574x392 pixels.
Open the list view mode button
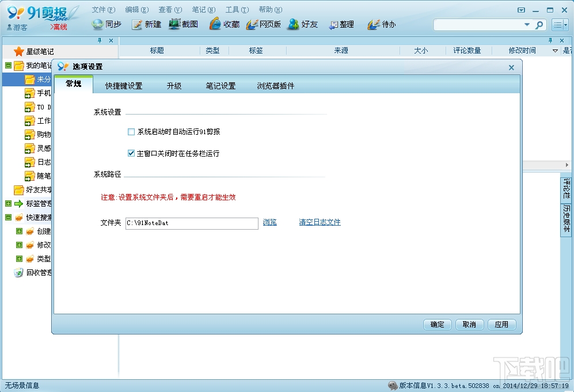[x=560, y=25]
